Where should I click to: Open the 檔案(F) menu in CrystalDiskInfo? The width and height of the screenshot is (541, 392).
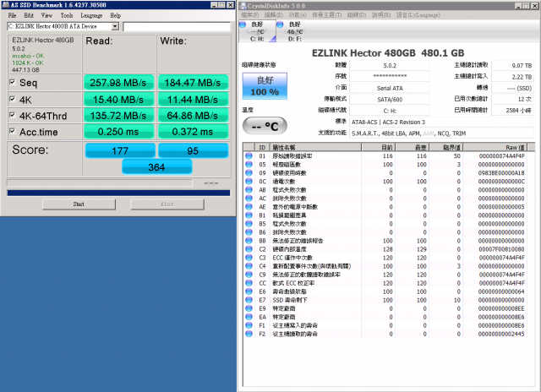pos(250,15)
